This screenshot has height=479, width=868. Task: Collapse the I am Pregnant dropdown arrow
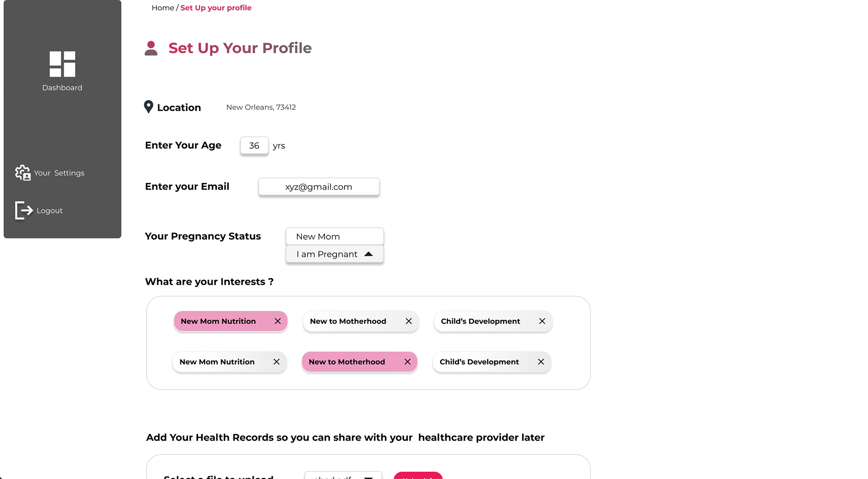[368, 254]
